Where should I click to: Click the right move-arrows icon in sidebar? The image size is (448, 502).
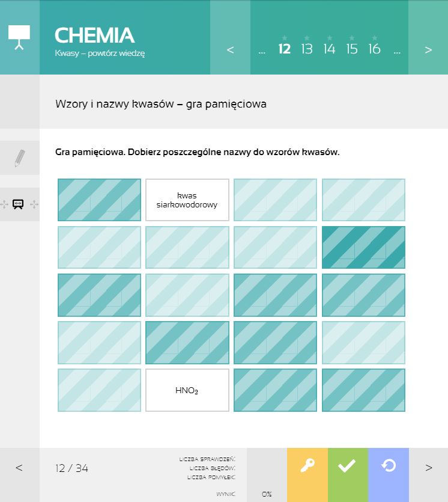34,204
